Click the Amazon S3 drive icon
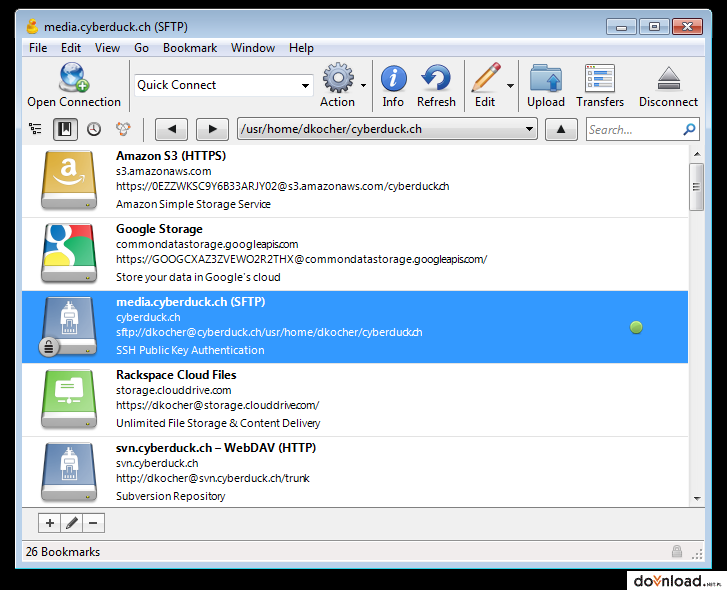 pos(69,180)
